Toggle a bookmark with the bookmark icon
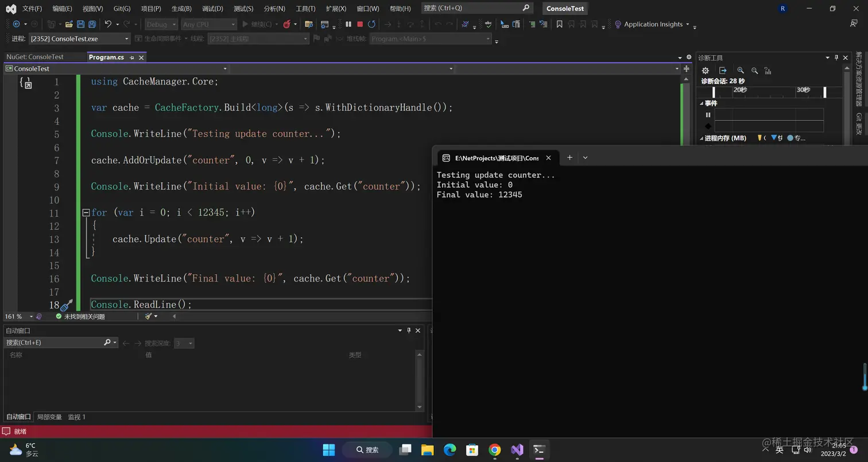This screenshot has height=462, width=868. [559, 24]
